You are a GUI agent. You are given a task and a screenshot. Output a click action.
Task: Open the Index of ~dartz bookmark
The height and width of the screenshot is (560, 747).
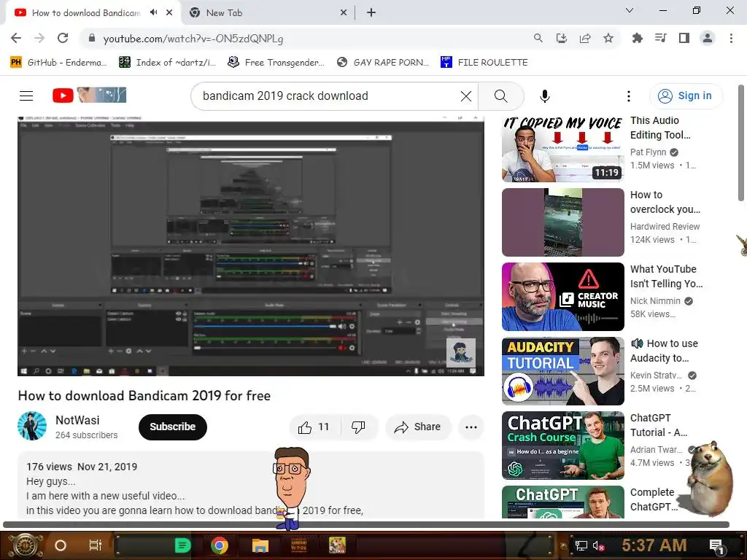click(x=167, y=63)
